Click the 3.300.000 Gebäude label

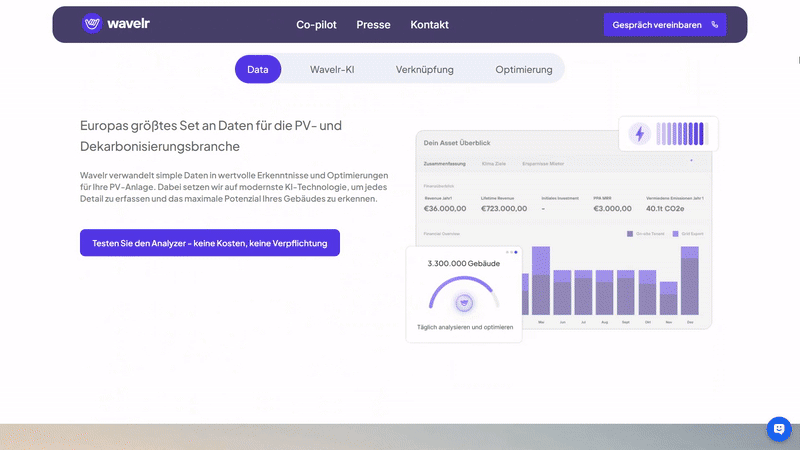point(464,263)
